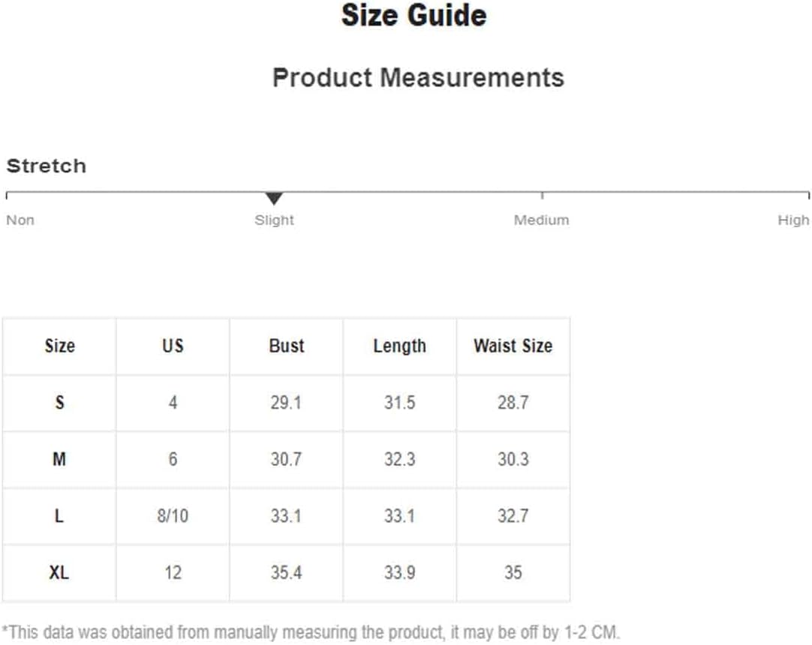Click the "Slight" stretch label
812x645 pixels.
pos(274,220)
